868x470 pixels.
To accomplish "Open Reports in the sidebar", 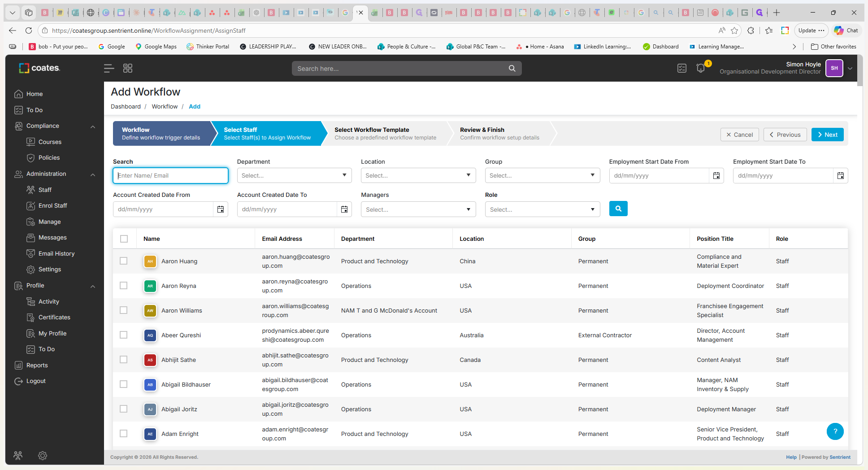I will point(37,365).
